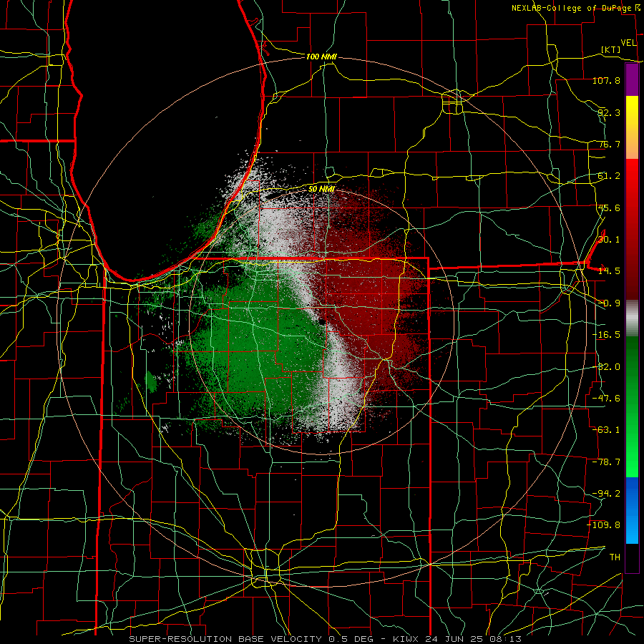Viewport: 644px width, 644px height.
Task: Pick the black TH segment of the color bar
Action: point(632,557)
